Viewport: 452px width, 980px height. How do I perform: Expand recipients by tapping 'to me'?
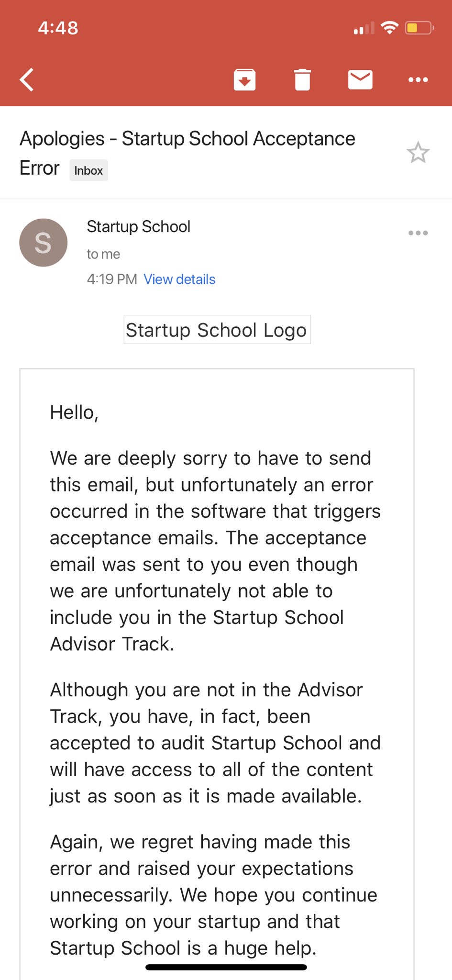[x=103, y=254]
